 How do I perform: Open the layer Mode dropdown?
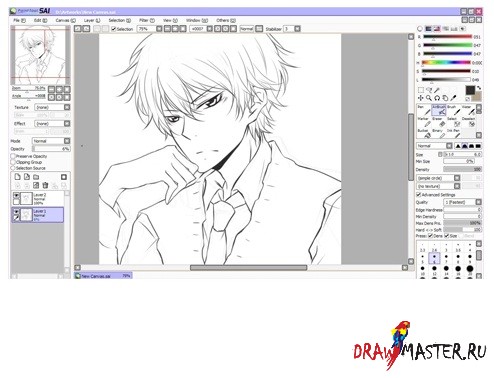pyautogui.click(x=51, y=141)
